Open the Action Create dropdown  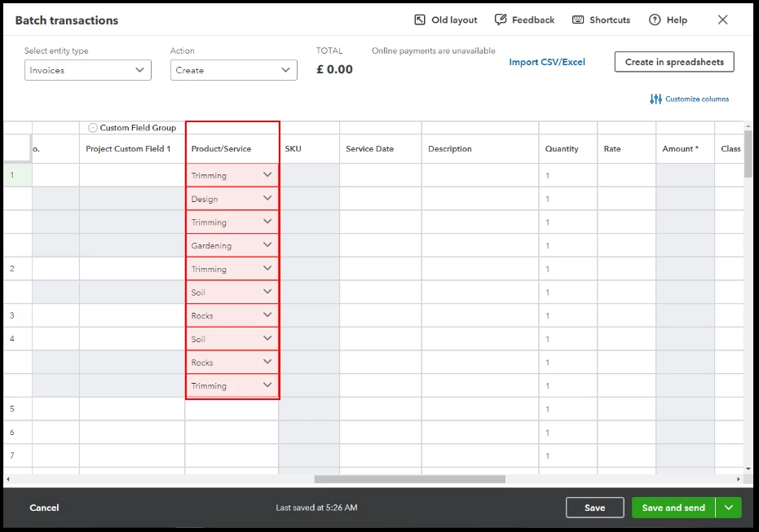click(x=233, y=70)
